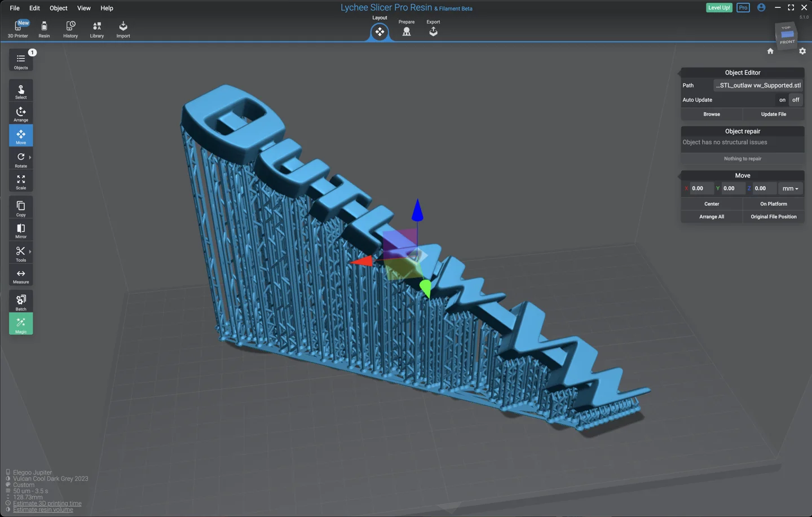Click Original File Position button
This screenshot has width=812, height=517.
[x=774, y=216]
